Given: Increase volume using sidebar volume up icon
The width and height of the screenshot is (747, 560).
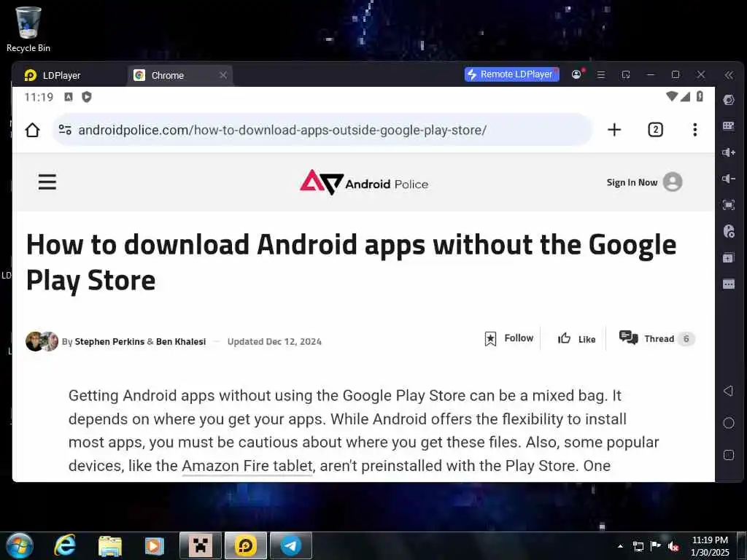Looking at the screenshot, I should pyautogui.click(x=729, y=152).
